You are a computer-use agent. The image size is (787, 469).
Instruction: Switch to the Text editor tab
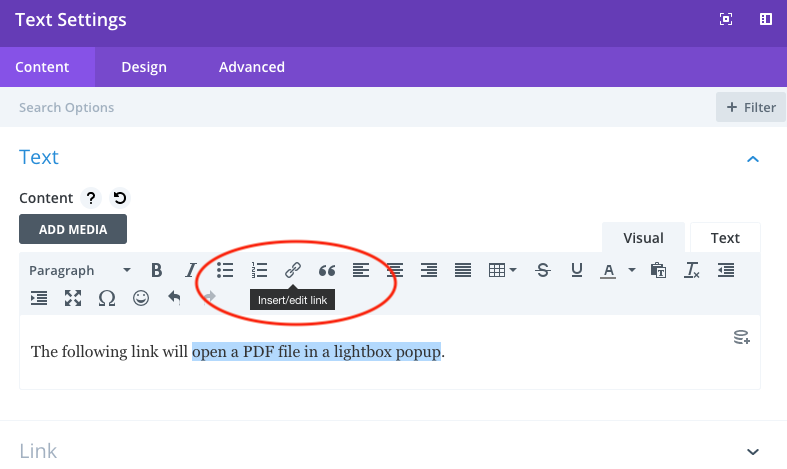click(x=725, y=238)
